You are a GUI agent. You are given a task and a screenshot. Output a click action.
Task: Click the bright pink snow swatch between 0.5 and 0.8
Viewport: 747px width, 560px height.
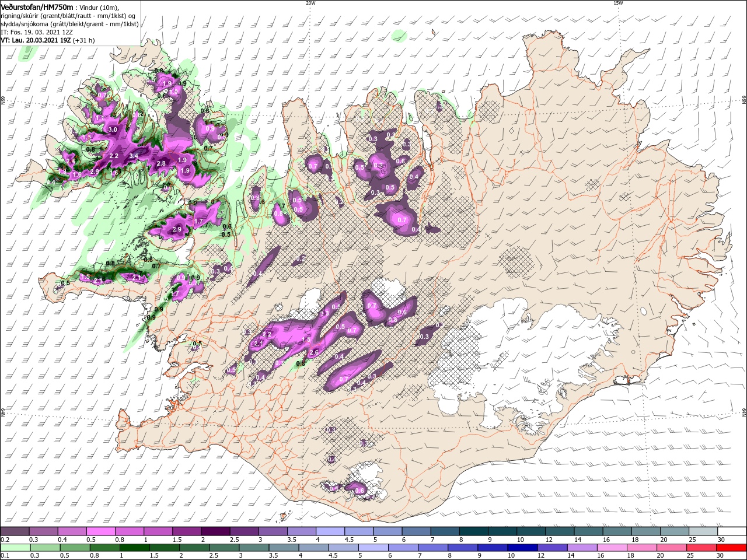(x=100, y=531)
